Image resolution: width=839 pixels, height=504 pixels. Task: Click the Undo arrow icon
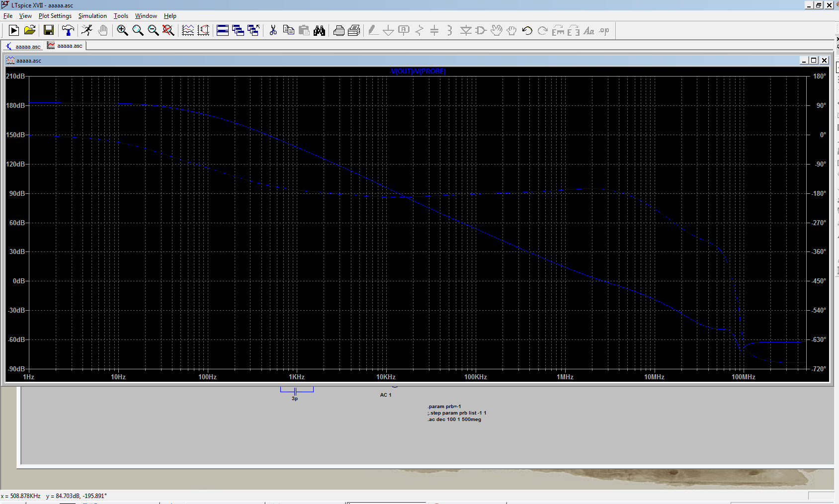tap(527, 31)
